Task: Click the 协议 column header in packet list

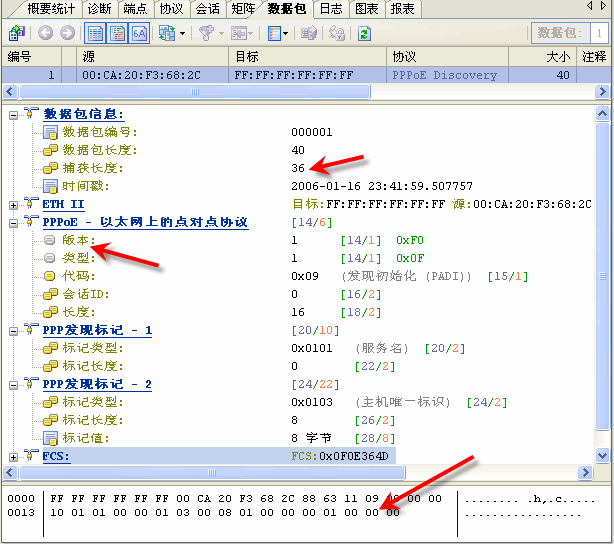Action: pos(404,57)
